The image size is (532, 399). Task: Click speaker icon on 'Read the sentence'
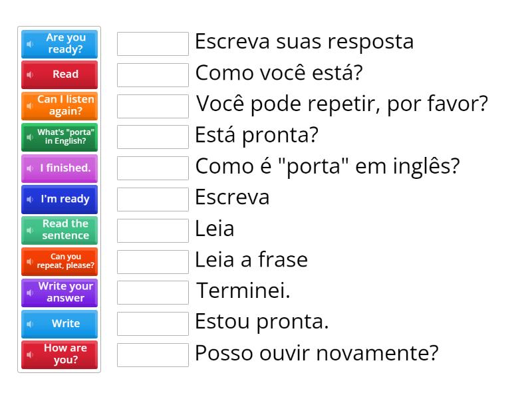point(29,230)
